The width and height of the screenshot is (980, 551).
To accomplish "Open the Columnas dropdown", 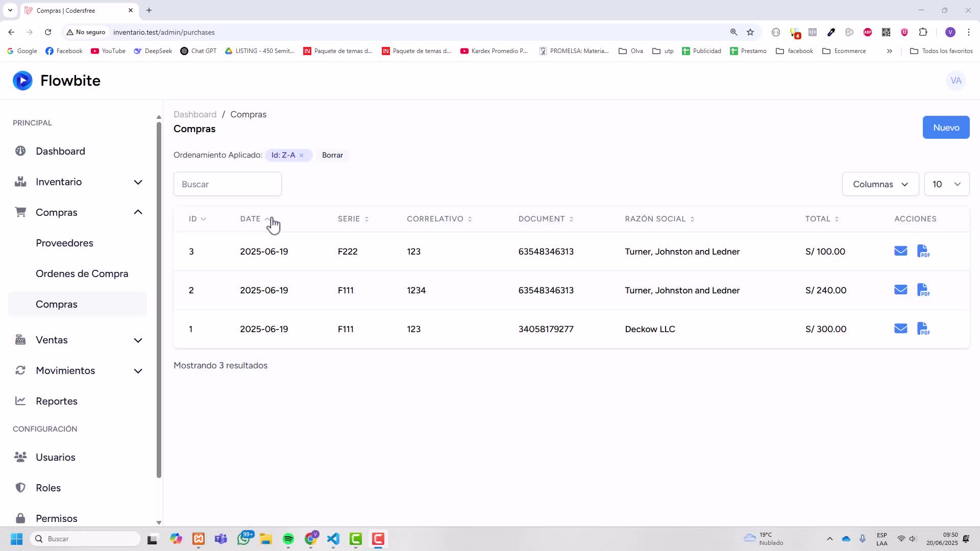I will tap(880, 184).
